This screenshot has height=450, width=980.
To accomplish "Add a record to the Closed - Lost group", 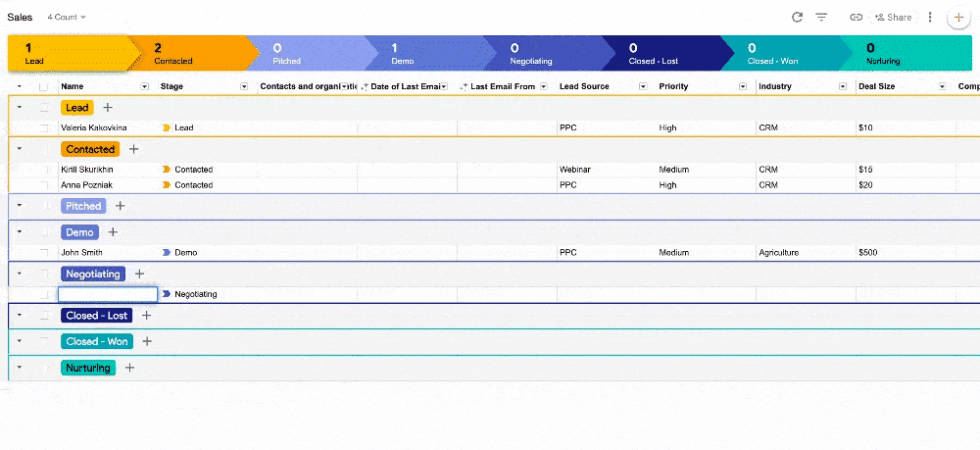I will click(x=146, y=316).
